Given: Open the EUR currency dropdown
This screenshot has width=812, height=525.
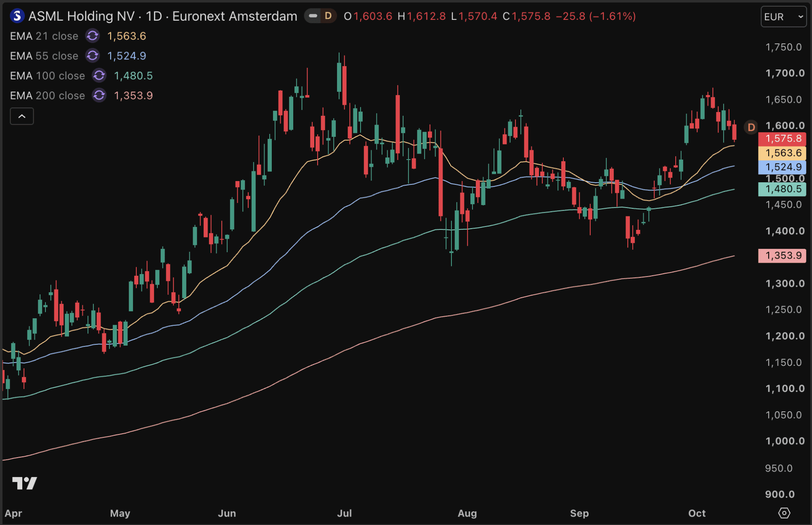Looking at the screenshot, I should 783,17.
